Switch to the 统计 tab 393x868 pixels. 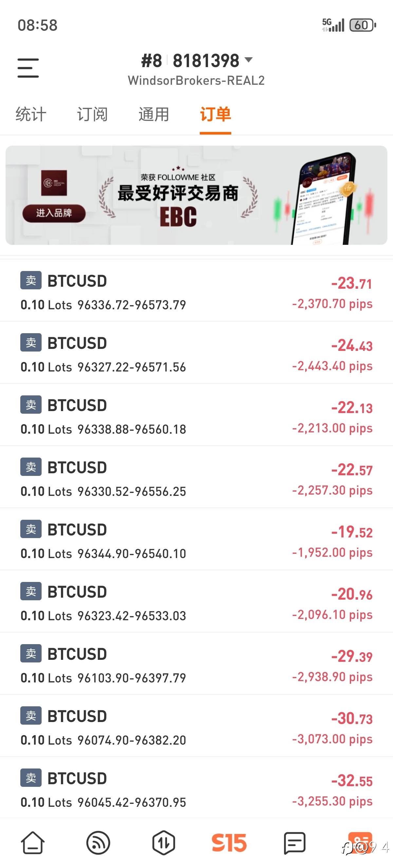[31, 114]
